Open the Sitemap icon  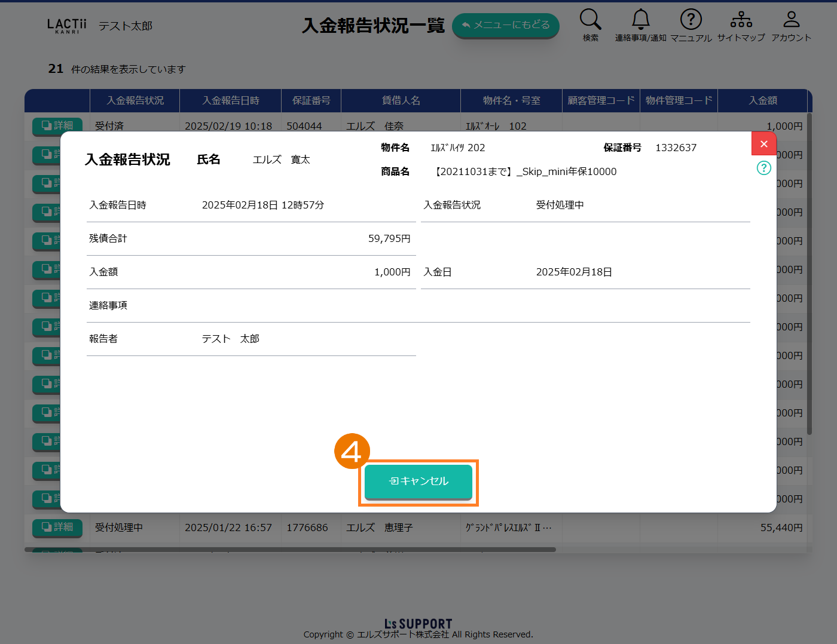click(741, 20)
